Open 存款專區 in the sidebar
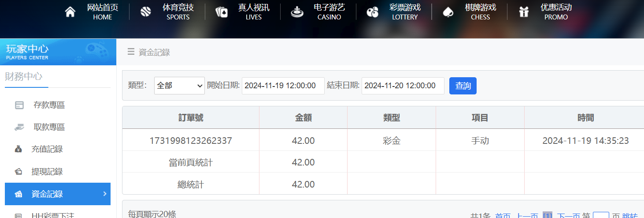This screenshot has width=644, height=218. click(49, 105)
